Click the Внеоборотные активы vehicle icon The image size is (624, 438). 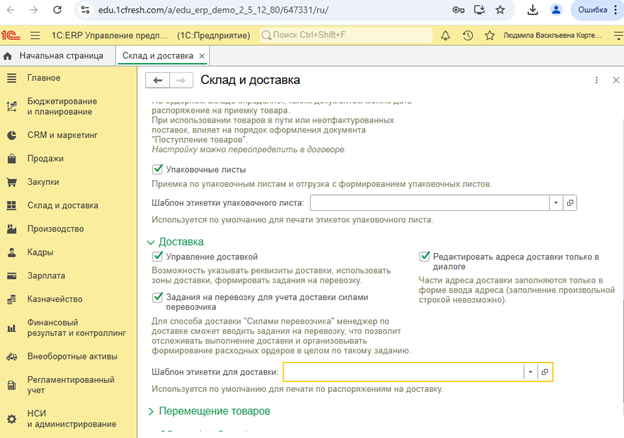click(x=12, y=356)
